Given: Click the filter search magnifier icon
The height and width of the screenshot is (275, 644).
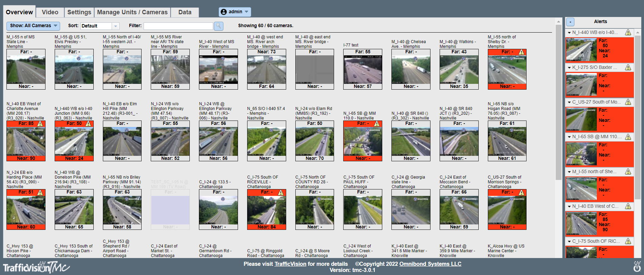Looking at the screenshot, I should 219,26.
